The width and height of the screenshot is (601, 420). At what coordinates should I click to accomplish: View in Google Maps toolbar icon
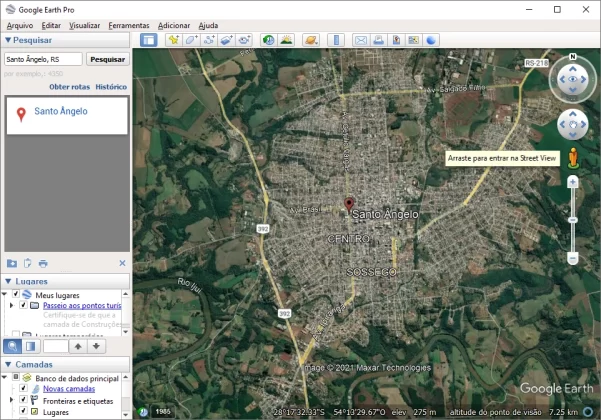414,40
